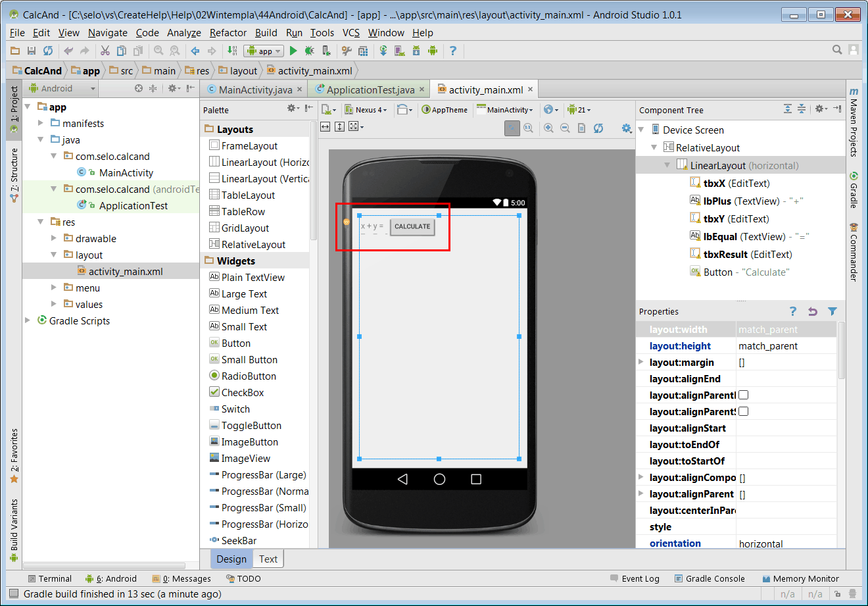Open the app run configuration dropdown

click(263, 51)
